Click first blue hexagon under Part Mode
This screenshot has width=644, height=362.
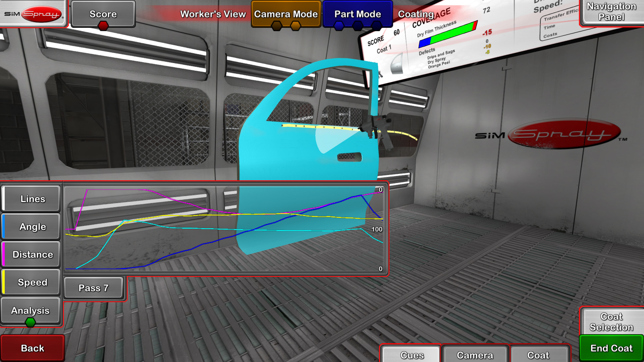(x=339, y=26)
